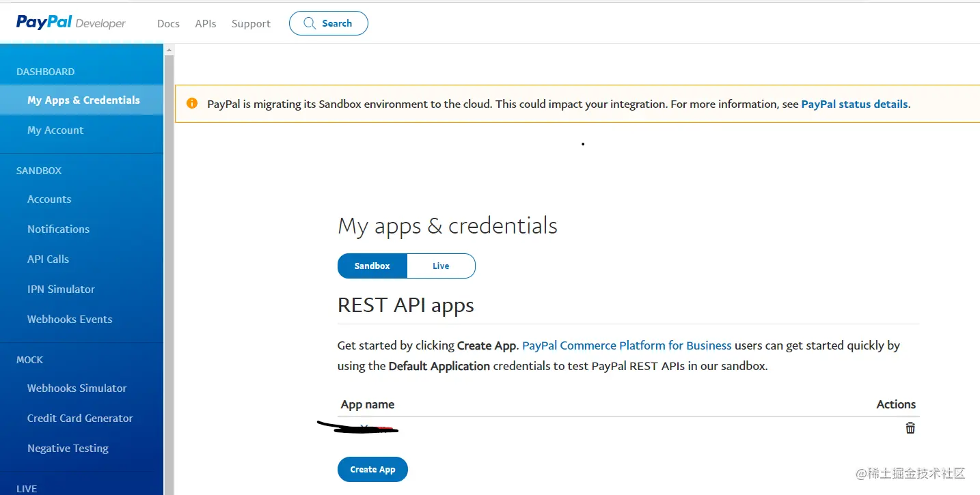Image resolution: width=980 pixels, height=495 pixels.
Task: Go to My Account in sidebar
Action: 55,130
